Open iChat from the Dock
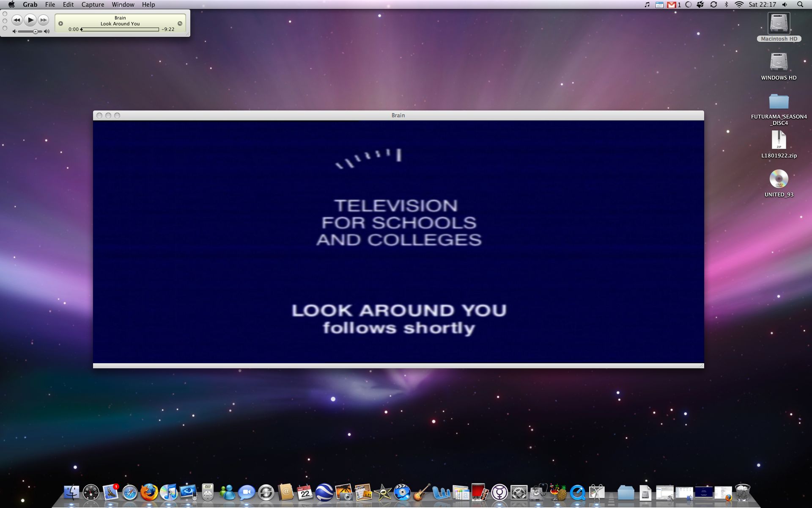The width and height of the screenshot is (812, 508). (x=247, y=493)
